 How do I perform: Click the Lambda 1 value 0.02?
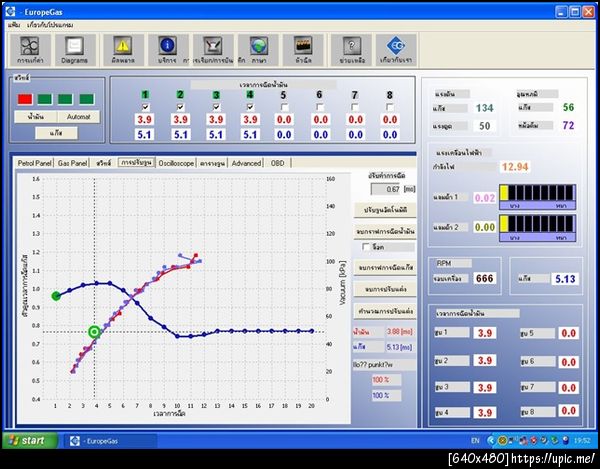(484, 198)
